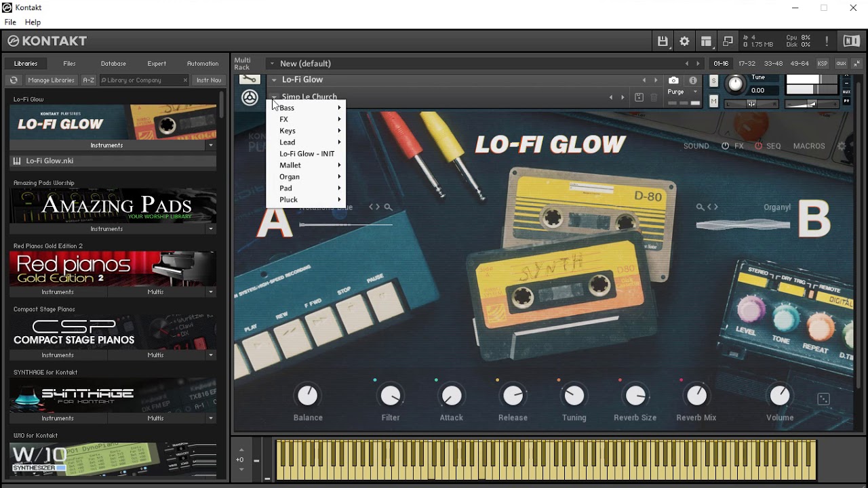This screenshot has width=868, height=488.
Task: Minimize all rack instruments icon
Action: point(856,64)
